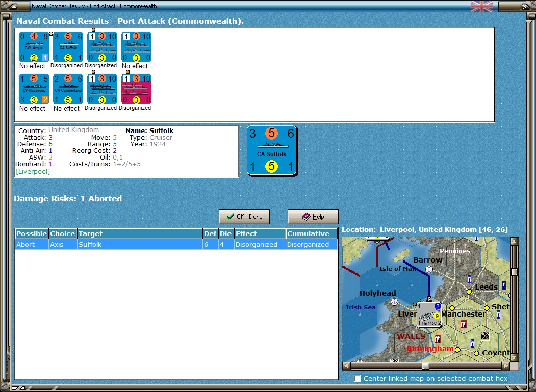This screenshot has width=536, height=392.
Task: Click the Possible column header
Action: 32,234
